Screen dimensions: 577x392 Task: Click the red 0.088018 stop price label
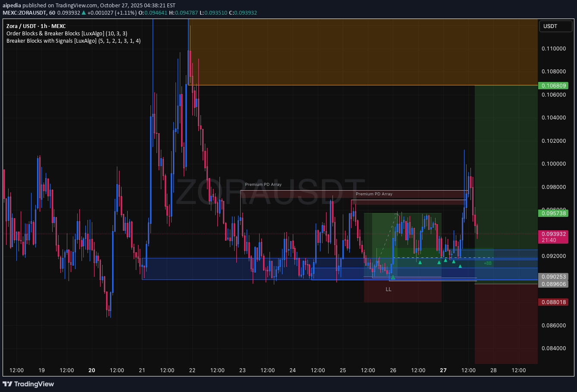point(553,302)
